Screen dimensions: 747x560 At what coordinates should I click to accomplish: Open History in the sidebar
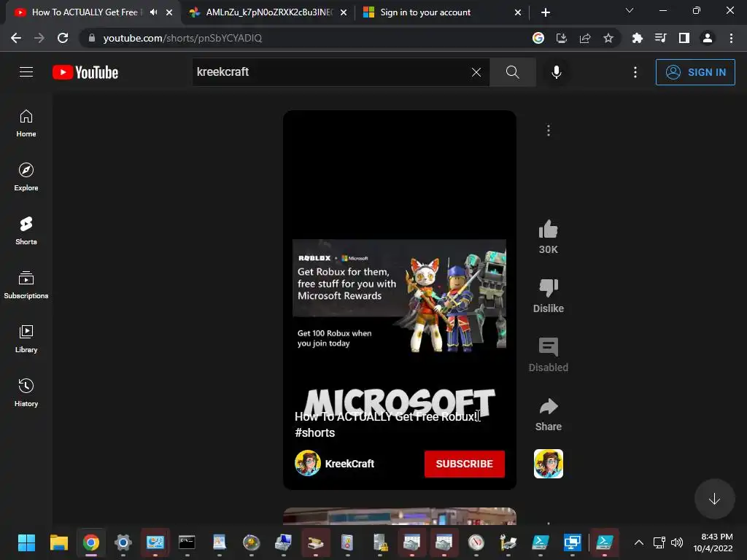point(26,393)
